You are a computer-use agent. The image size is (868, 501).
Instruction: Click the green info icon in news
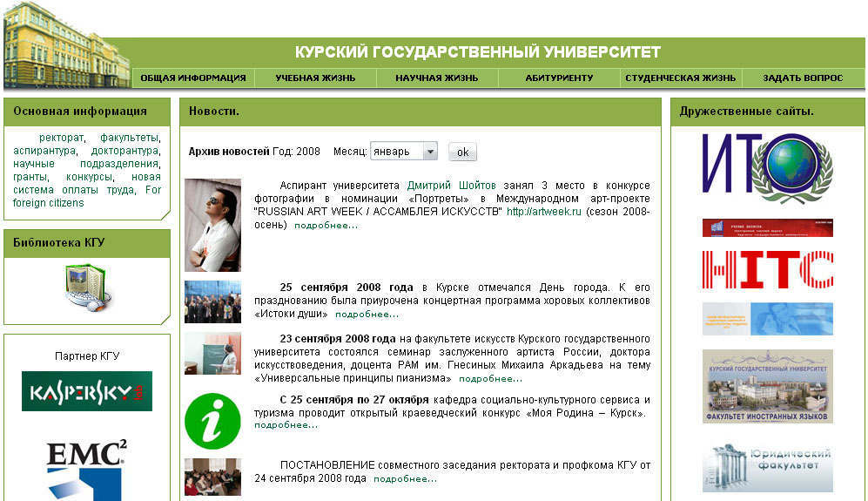[212, 421]
